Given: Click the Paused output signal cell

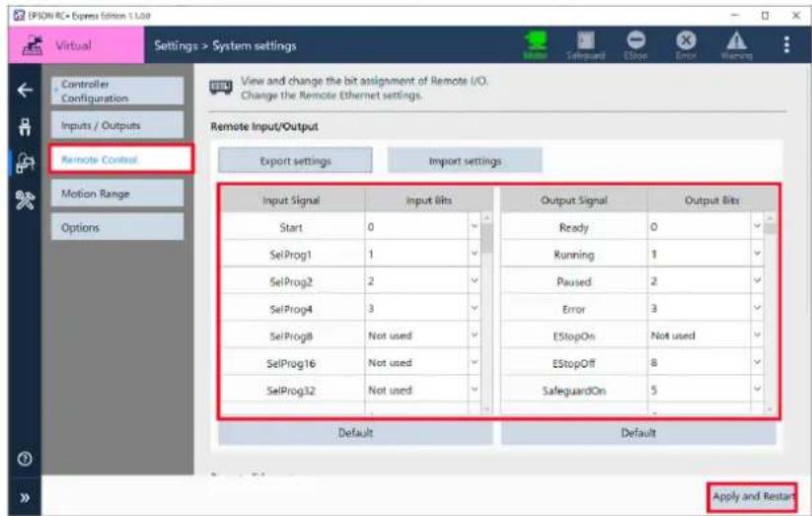Looking at the screenshot, I should [574, 281].
